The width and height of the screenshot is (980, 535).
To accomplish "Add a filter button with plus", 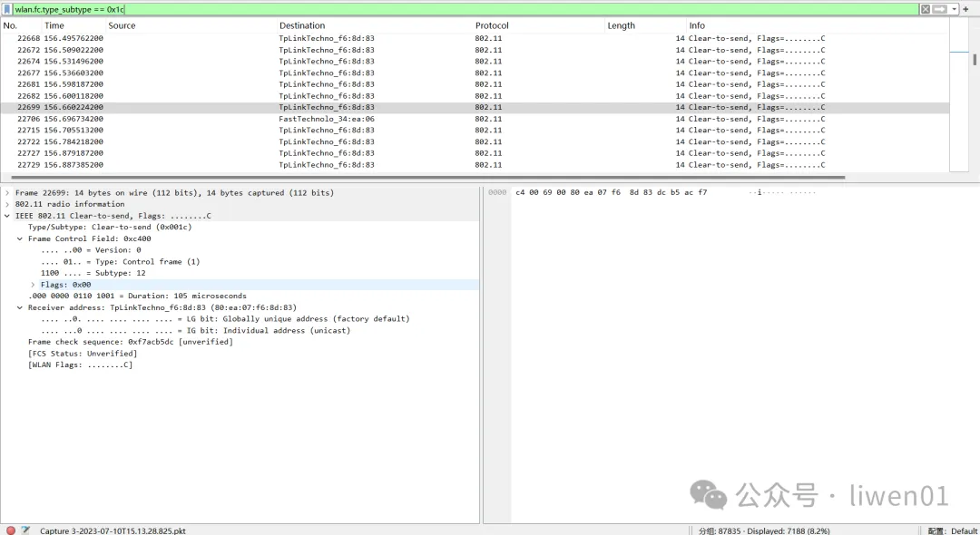I will pos(966,9).
